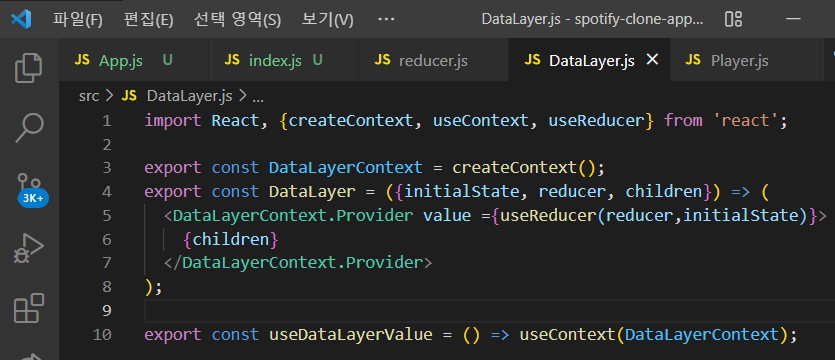Viewport: 835px width, 360px height.
Task: Click useReducer call on line 5
Action: (547, 216)
